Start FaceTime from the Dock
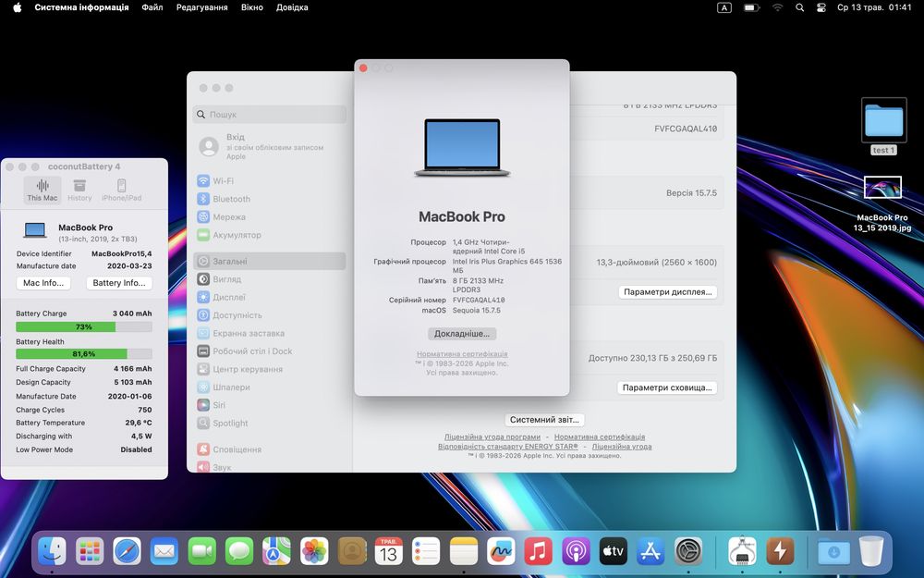This screenshot has width=924, height=578. click(x=202, y=551)
